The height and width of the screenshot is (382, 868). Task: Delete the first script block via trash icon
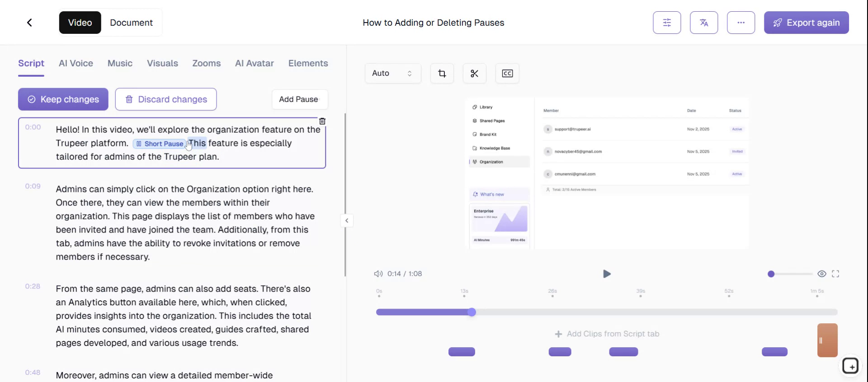point(322,121)
